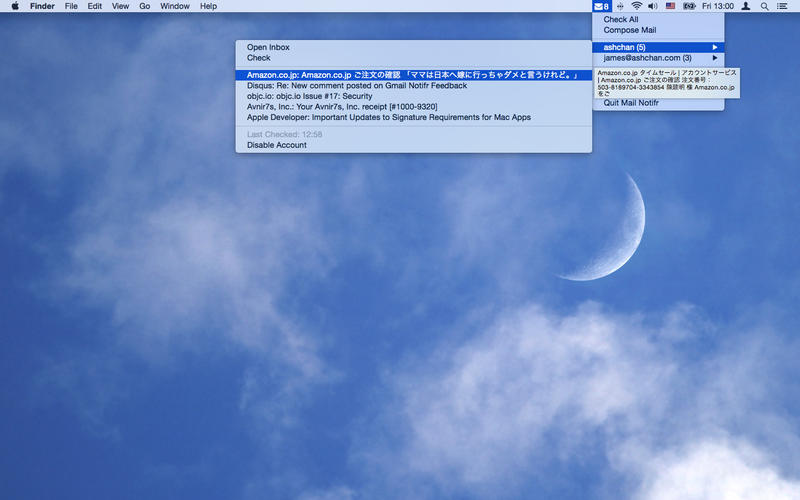Click the user account silhouette icon
800x500 pixels.
coord(746,6)
